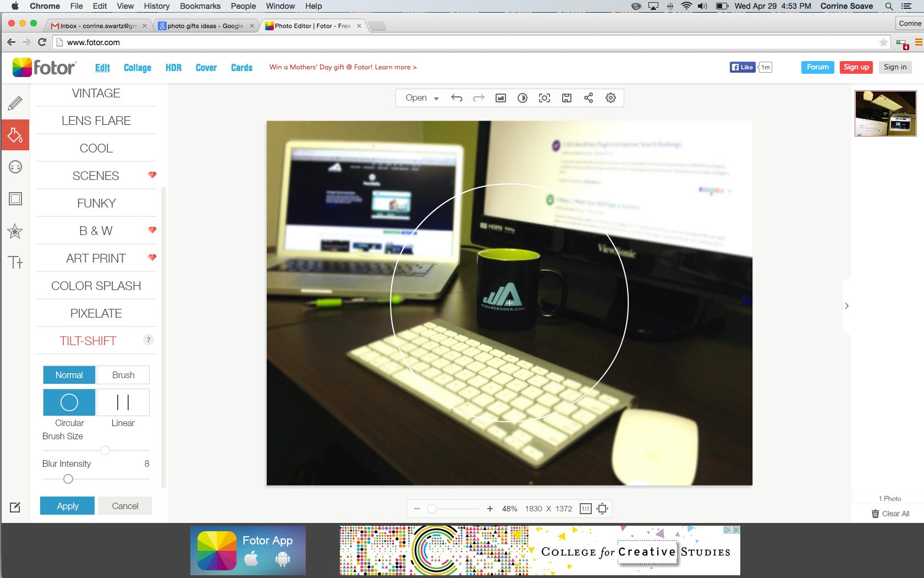The image size is (924, 578).
Task: Bookmark this page with the star icon
Action: pos(883,42)
